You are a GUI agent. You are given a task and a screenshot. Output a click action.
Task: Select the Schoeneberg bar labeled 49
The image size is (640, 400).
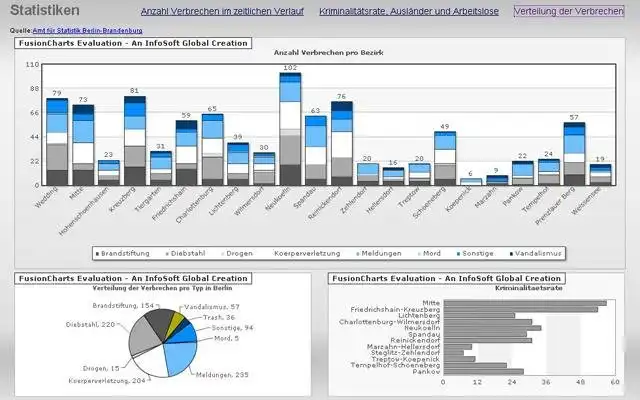pos(445,158)
